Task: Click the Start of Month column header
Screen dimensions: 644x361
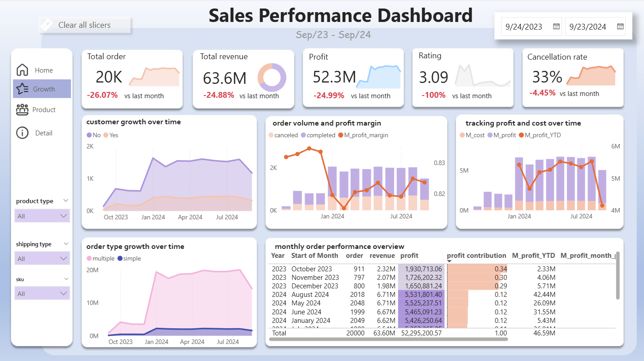Action: [x=314, y=256]
